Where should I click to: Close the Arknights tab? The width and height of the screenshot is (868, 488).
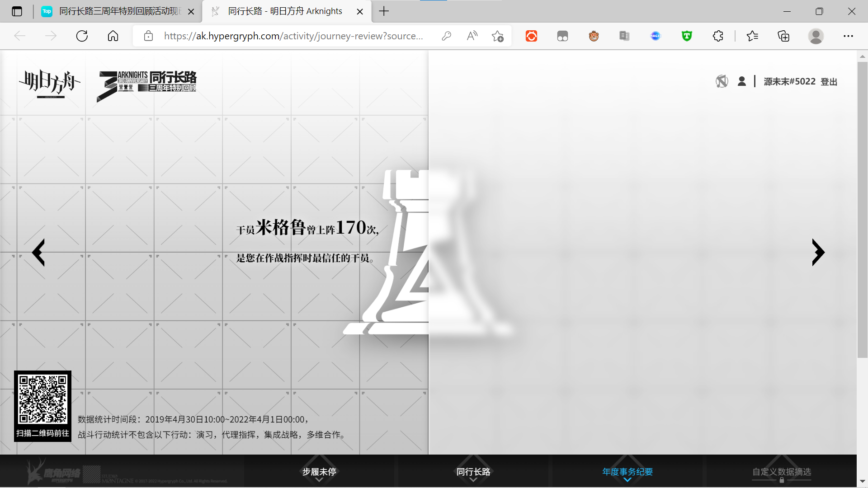click(x=360, y=12)
